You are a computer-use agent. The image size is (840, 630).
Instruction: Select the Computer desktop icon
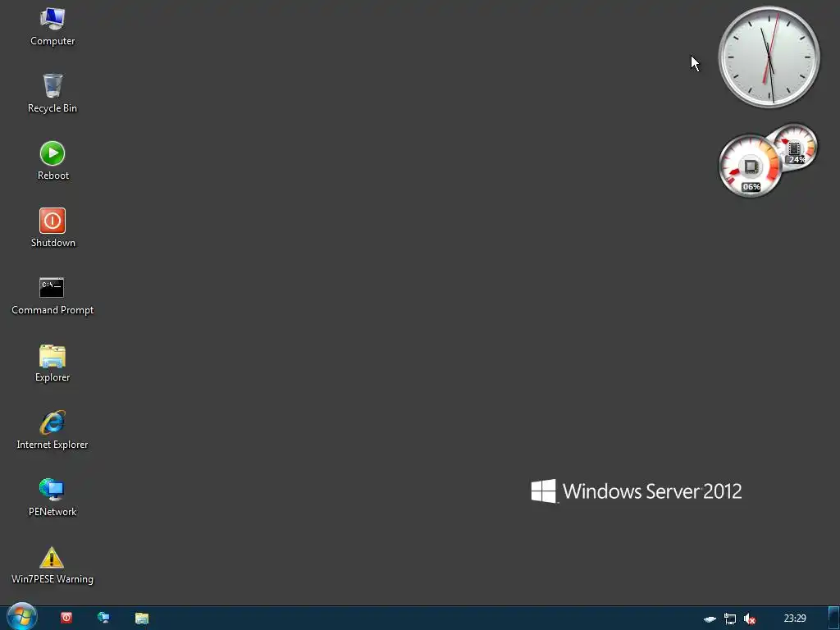pos(52,27)
